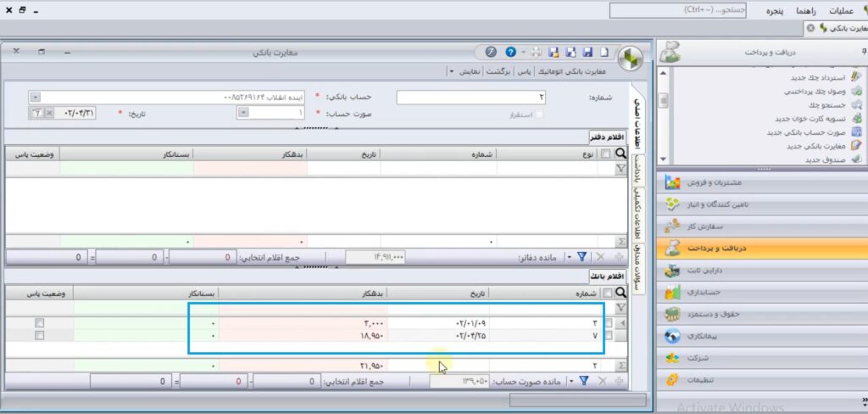Open مشتریان و فروش module

tap(763, 182)
